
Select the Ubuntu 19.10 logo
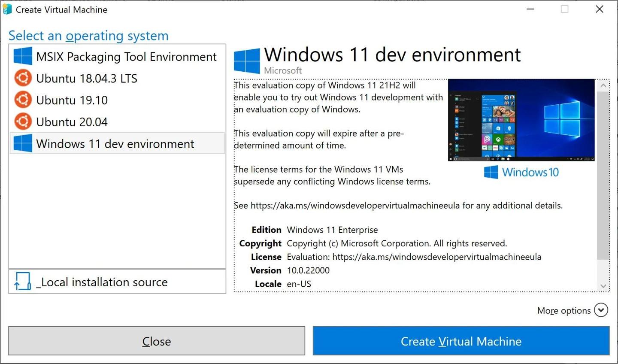pos(22,100)
